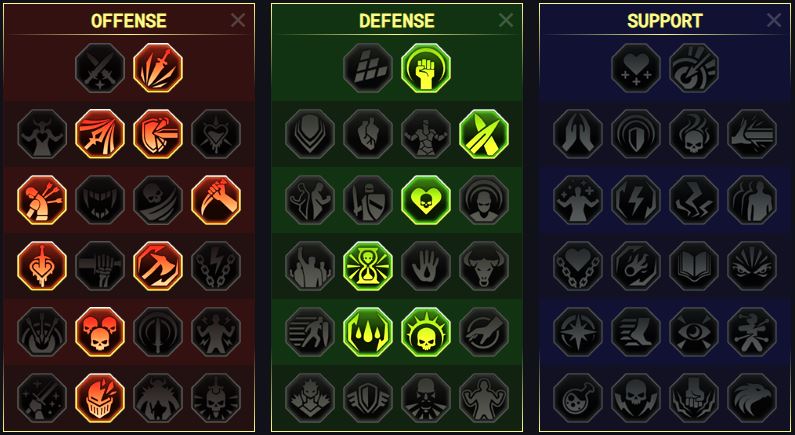Image resolution: width=795 pixels, height=435 pixels.
Task: Pick the potion flask Support mastery
Action: coord(578,398)
